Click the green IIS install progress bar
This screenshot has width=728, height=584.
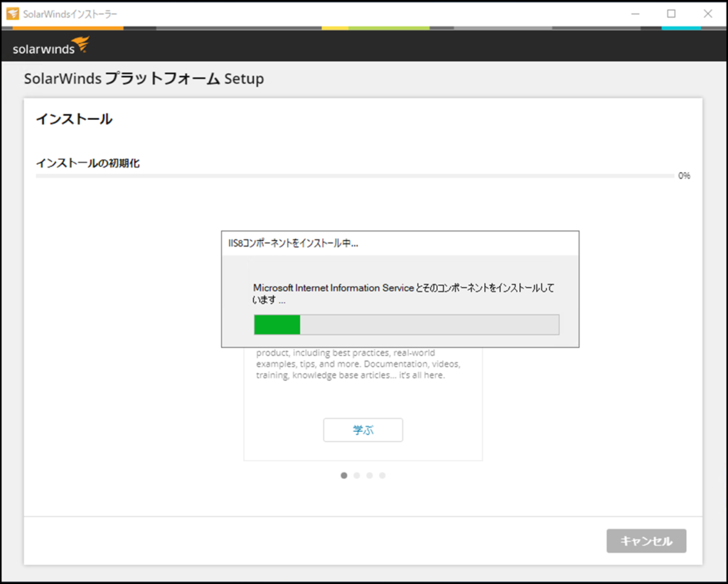(406, 325)
